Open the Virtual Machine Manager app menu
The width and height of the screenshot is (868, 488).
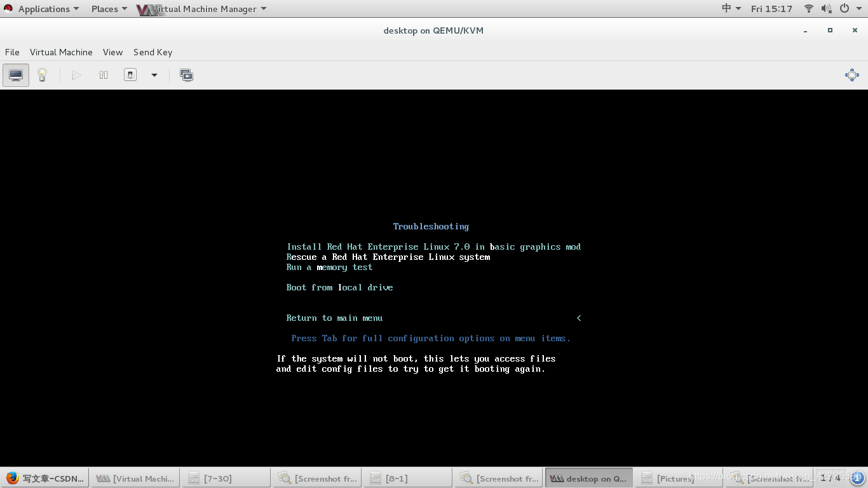pos(202,9)
